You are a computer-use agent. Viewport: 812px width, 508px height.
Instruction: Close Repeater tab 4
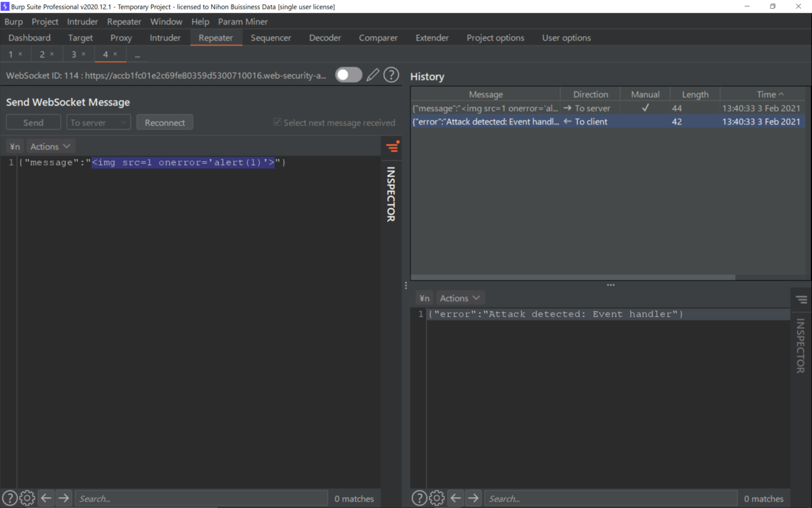coord(116,54)
